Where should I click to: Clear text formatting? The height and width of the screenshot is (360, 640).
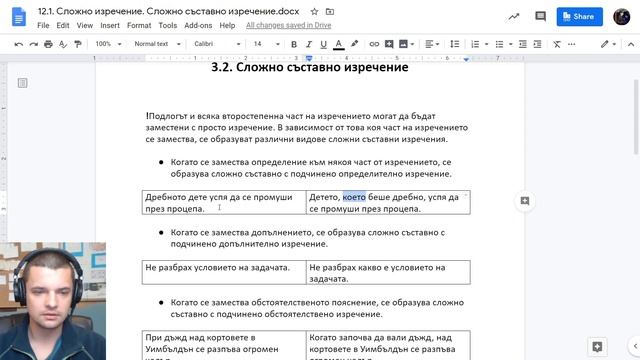point(557,44)
